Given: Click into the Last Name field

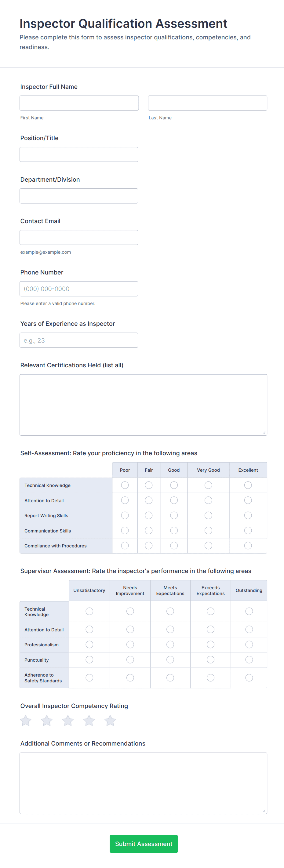Looking at the screenshot, I should pyautogui.click(x=208, y=103).
